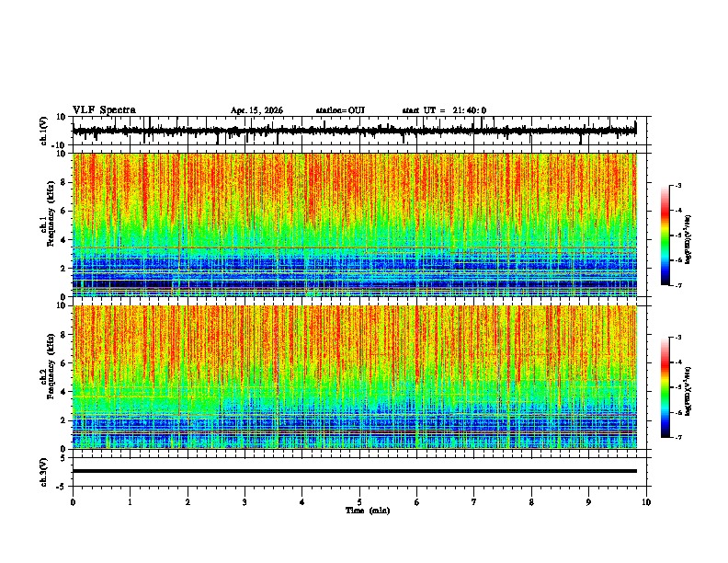Click the ch.3(V) axis label

[x=43, y=473]
